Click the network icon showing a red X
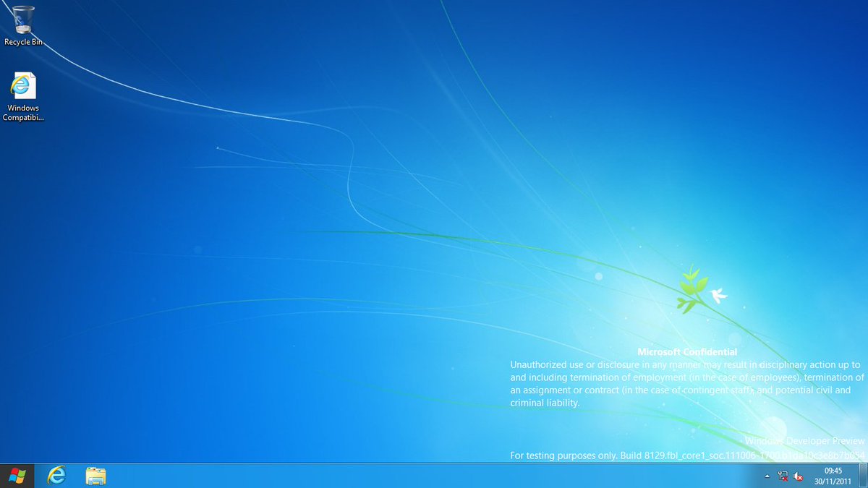 point(783,476)
